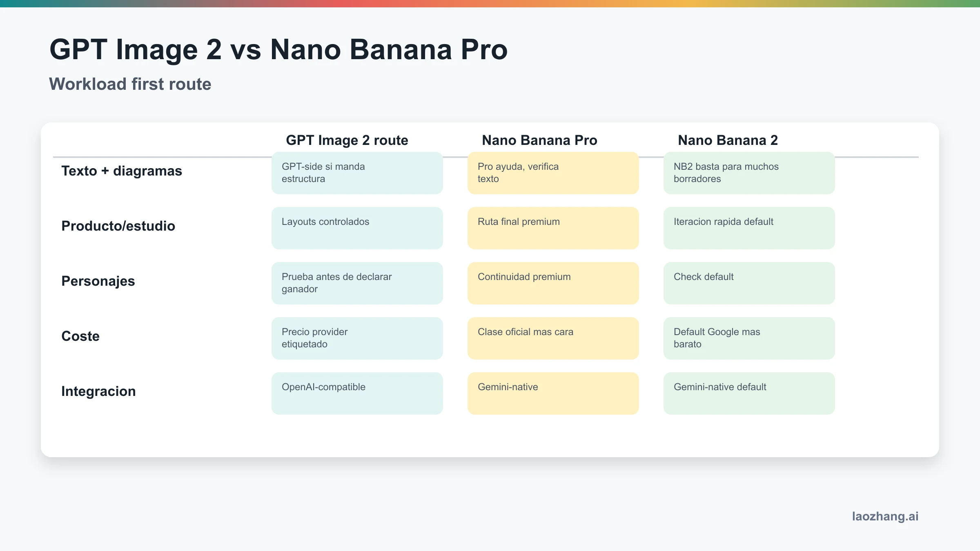The image size is (980, 551).
Task: Select the "Nano Banana Pro" column header
Action: click(539, 140)
